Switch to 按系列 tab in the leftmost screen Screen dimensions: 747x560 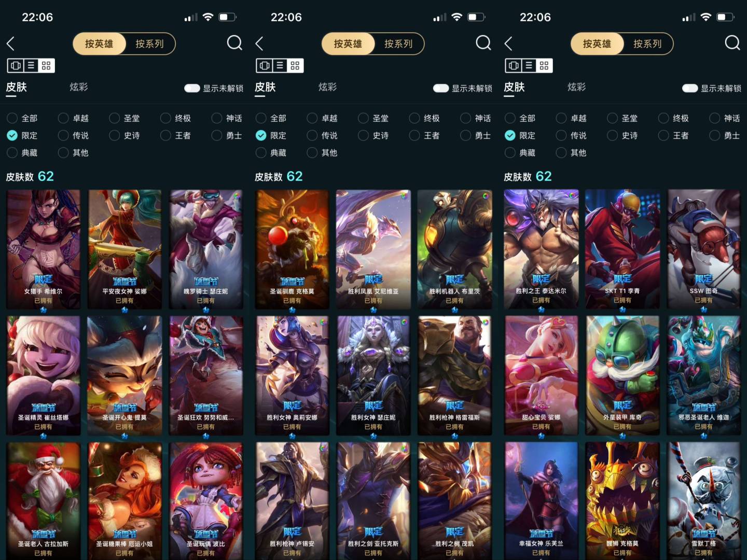click(149, 44)
